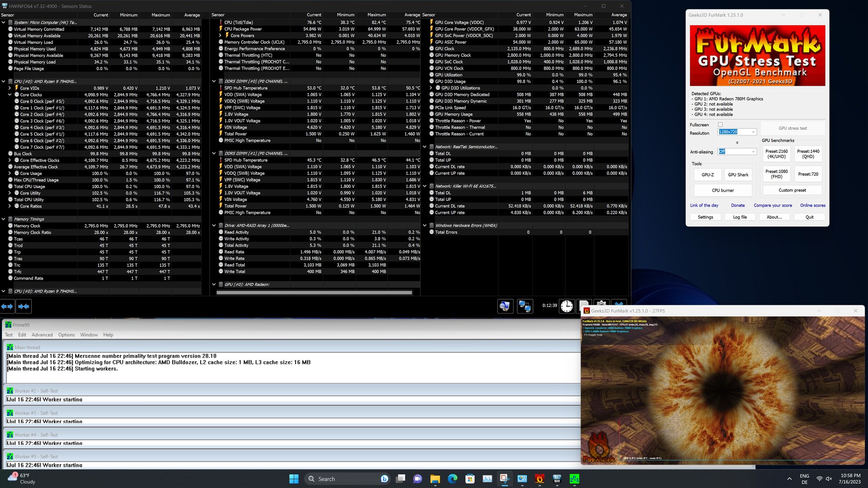Open the Resolution 1280x720 dropdown

pyautogui.click(x=753, y=132)
